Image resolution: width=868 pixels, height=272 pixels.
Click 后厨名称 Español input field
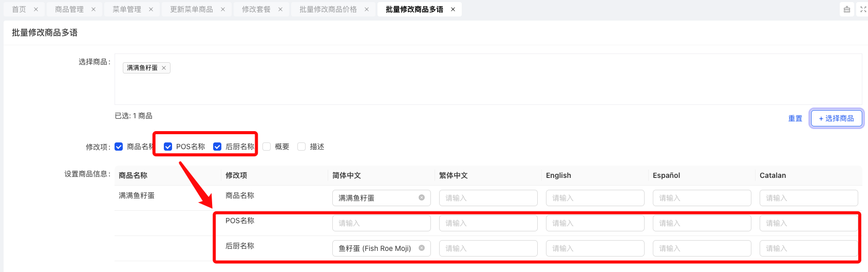pyautogui.click(x=702, y=248)
